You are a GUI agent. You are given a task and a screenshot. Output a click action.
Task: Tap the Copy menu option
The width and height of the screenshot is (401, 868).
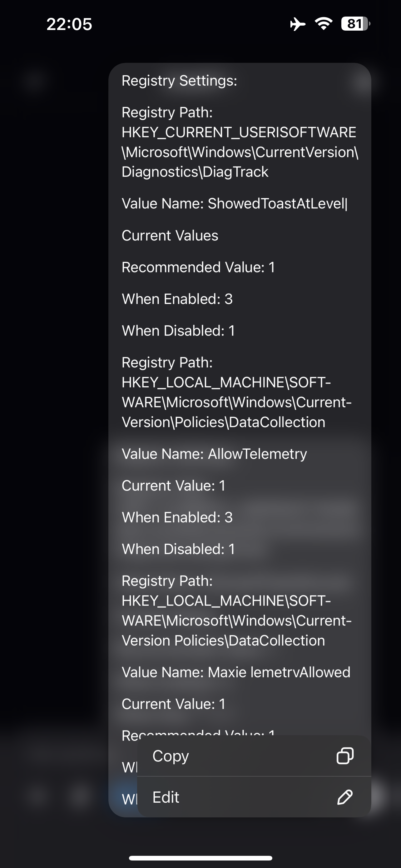tap(254, 756)
